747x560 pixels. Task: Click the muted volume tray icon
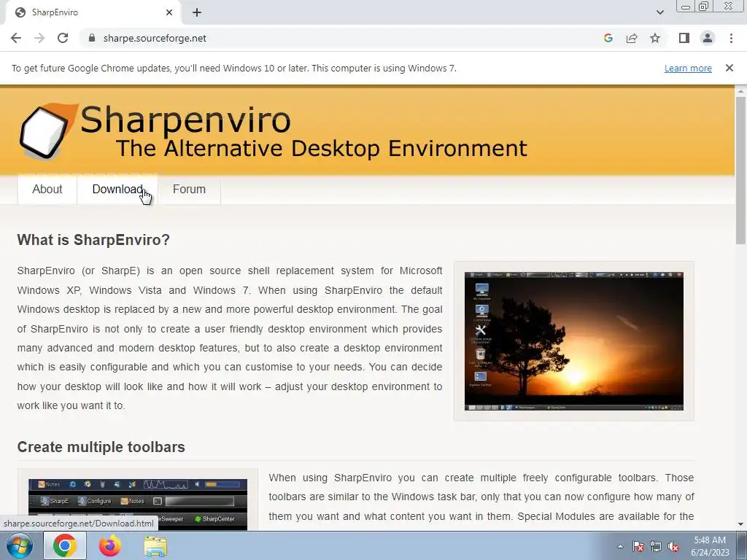pos(673,546)
